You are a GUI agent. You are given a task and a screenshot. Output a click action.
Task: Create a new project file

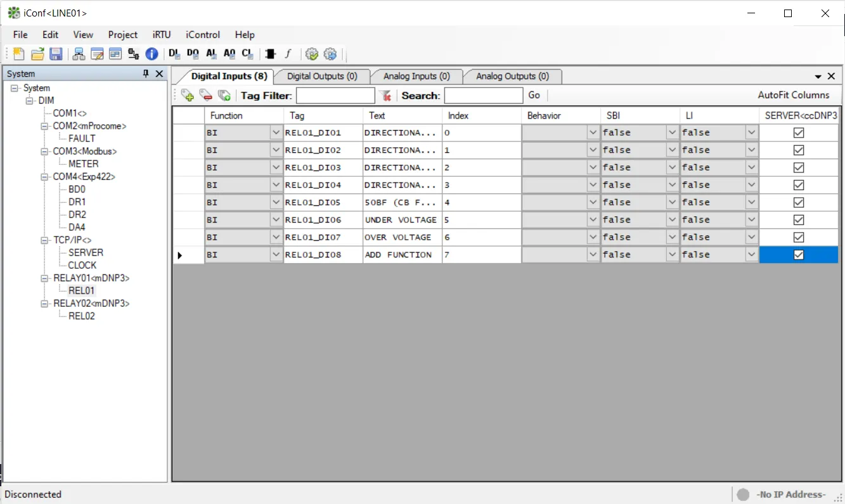click(19, 54)
